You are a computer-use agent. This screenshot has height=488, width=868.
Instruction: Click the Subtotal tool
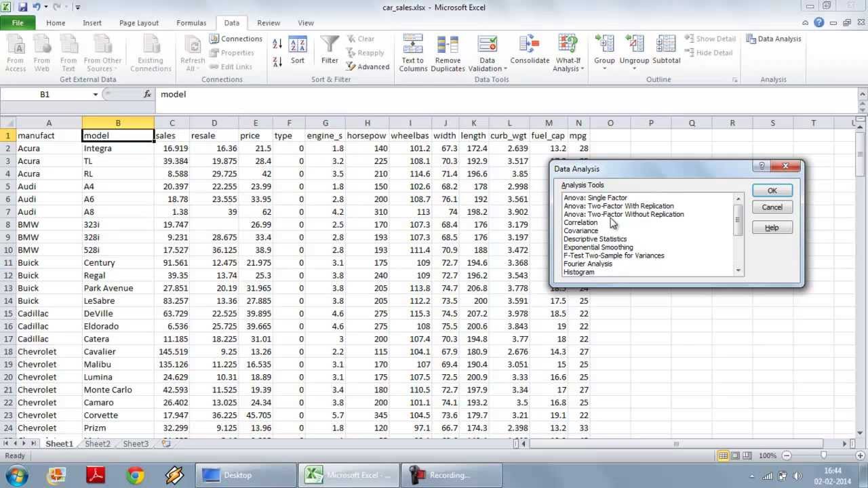667,51
